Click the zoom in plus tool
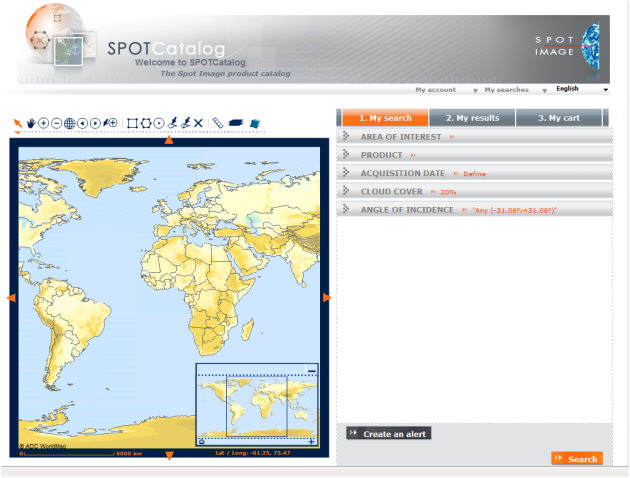 coord(43,123)
